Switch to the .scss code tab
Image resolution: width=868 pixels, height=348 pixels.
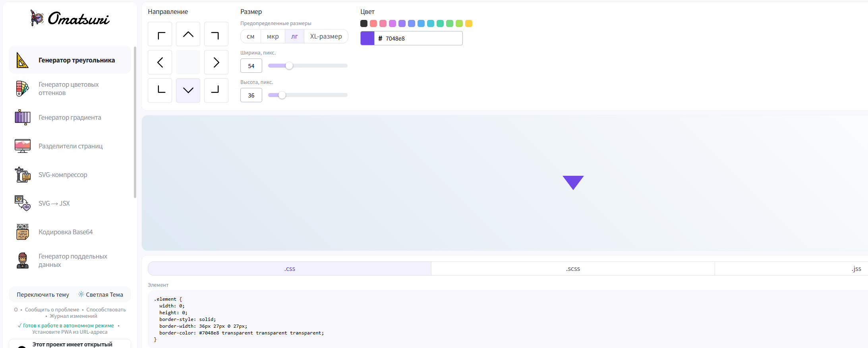point(573,268)
